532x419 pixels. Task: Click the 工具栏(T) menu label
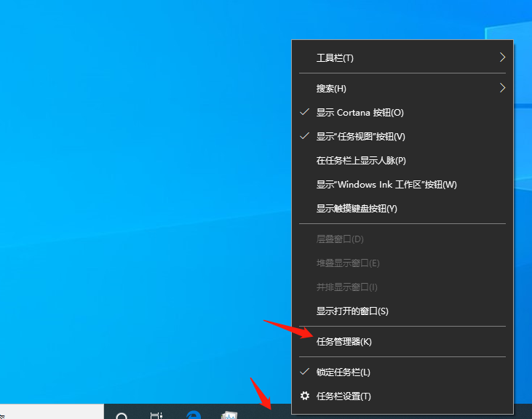tap(335, 58)
